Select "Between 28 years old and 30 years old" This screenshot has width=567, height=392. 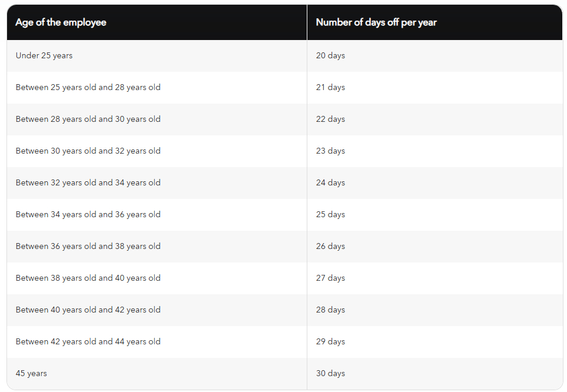(x=88, y=119)
